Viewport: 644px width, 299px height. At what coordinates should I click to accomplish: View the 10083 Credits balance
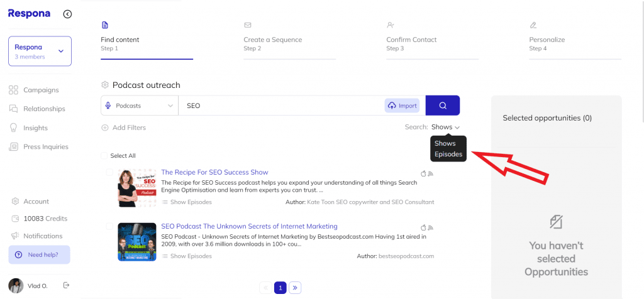click(45, 219)
